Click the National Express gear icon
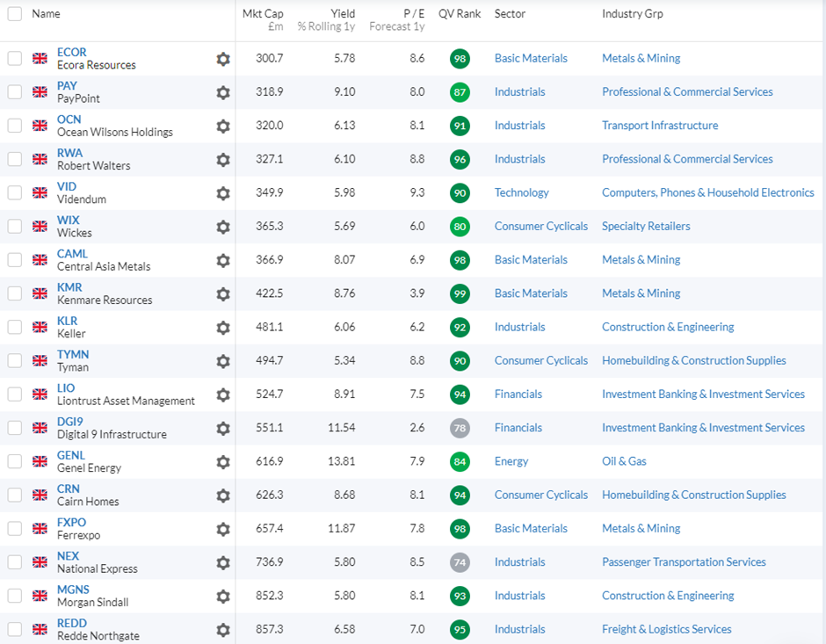Screen dimensions: 826x644 [x=223, y=563]
